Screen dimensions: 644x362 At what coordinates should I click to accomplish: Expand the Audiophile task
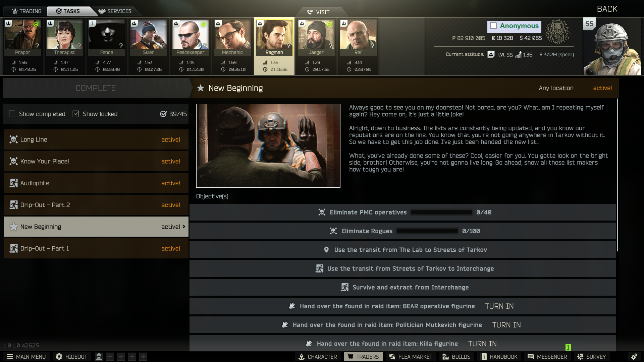click(96, 183)
